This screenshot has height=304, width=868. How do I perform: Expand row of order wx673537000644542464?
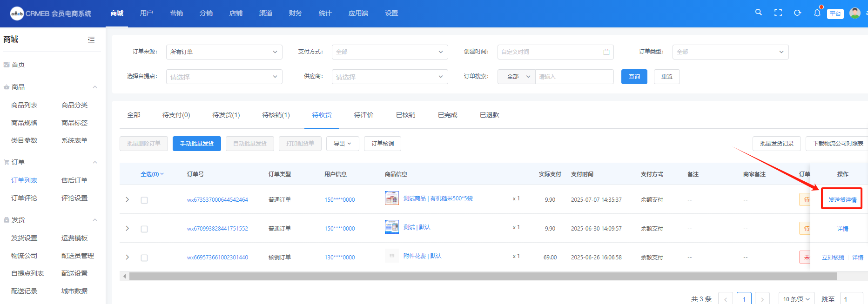coord(127,199)
